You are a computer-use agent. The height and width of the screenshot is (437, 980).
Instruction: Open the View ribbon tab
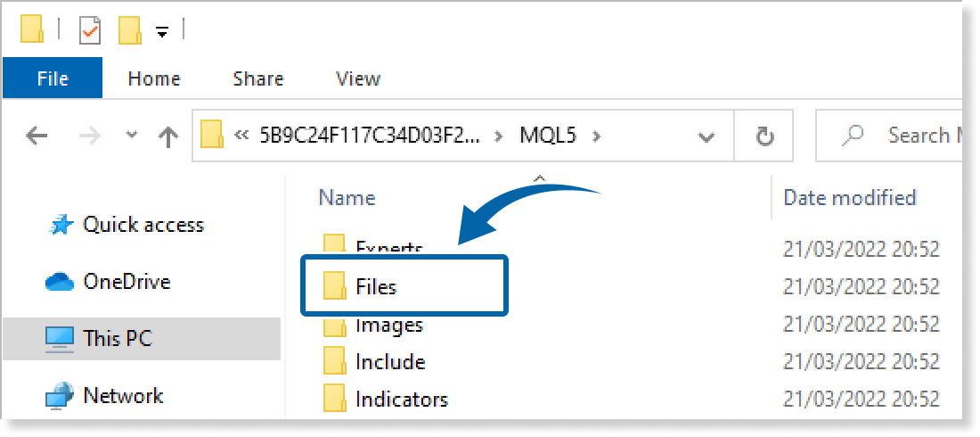[x=358, y=78]
